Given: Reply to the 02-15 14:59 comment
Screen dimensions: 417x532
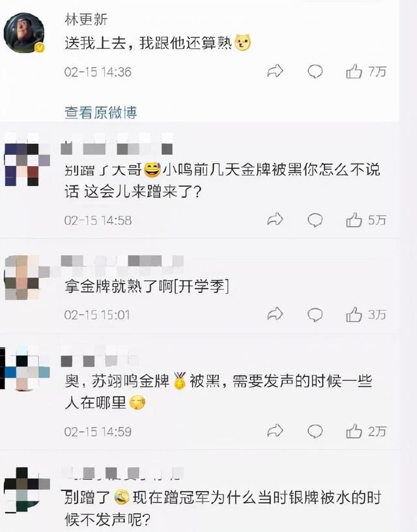Looking at the screenshot, I should (315, 431).
